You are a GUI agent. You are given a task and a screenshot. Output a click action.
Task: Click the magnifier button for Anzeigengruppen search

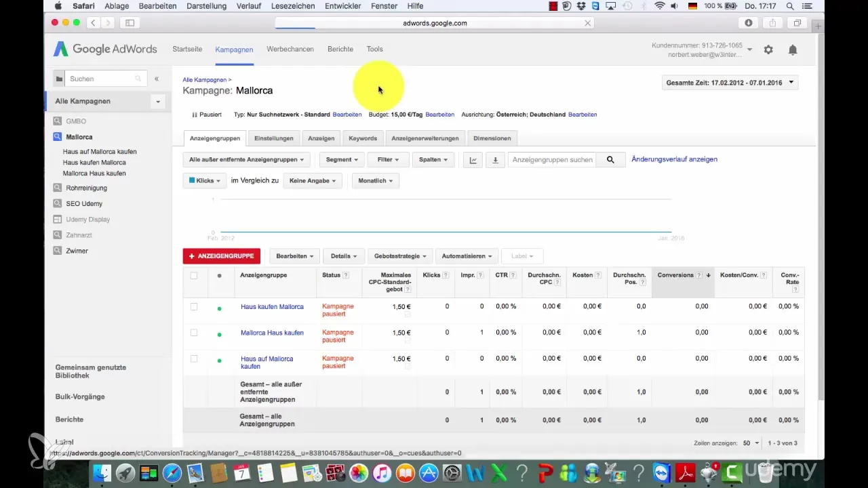click(610, 160)
